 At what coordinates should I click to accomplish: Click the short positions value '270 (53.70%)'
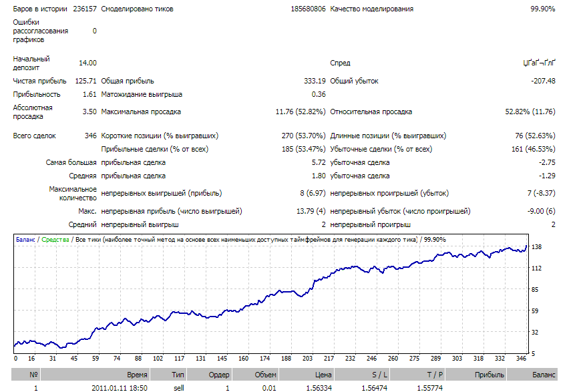point(303,136)
